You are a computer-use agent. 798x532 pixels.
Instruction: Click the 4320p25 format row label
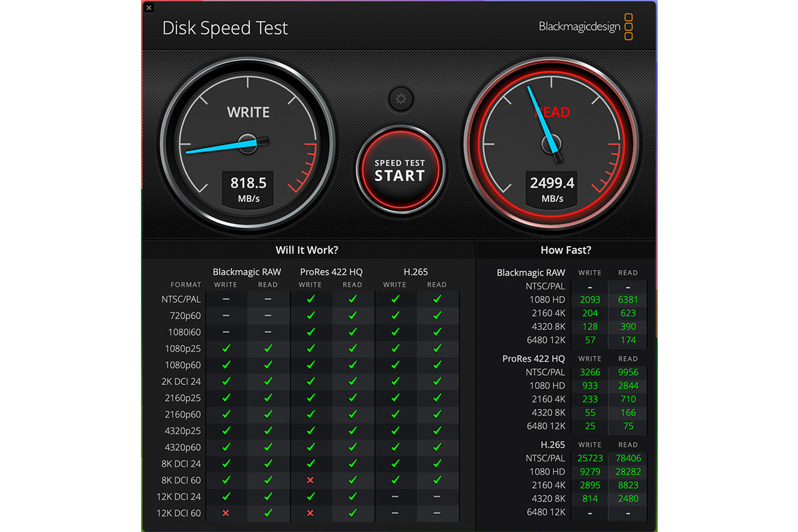[x=183, y=431]
